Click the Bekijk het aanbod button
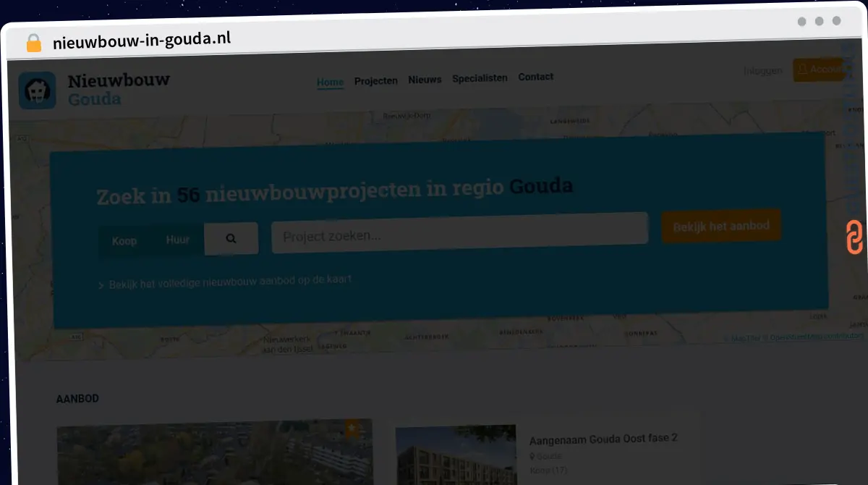Image resolution: width=868 pixels, height=485 pixels. pos(721,227)
